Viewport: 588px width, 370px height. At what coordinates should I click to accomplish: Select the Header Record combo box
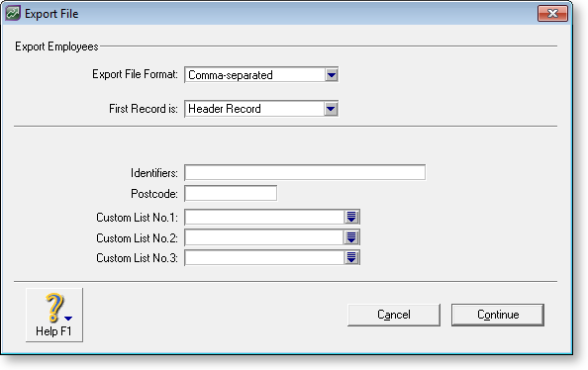pyautogui.click(x=261, y=109)
